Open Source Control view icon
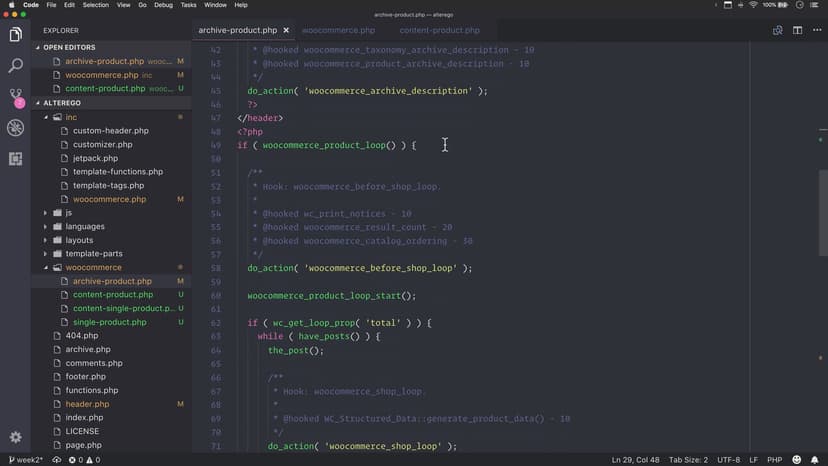The height and width of the screenshot is (466, 828). 15,97
